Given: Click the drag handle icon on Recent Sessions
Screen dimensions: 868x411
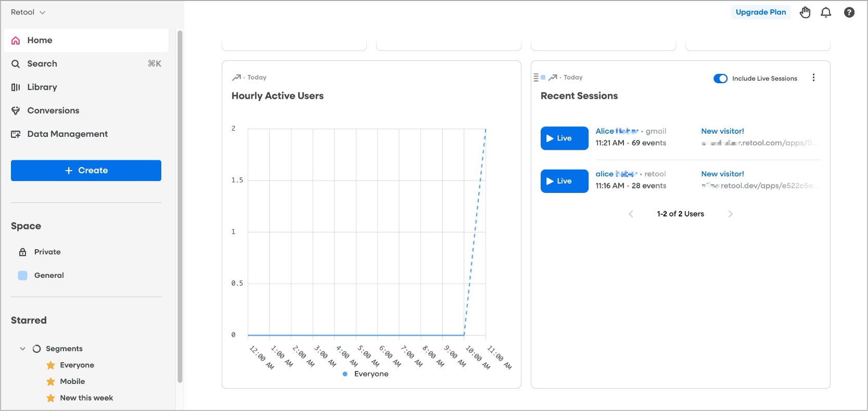Looking at the screenshot, I should point(536,78).
